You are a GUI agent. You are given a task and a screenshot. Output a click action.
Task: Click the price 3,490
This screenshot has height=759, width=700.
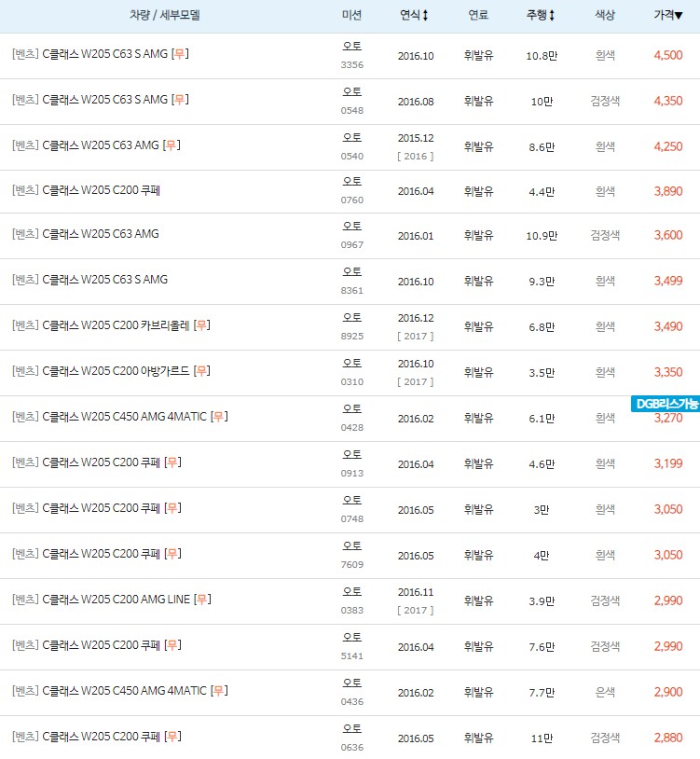coord(668,326)
